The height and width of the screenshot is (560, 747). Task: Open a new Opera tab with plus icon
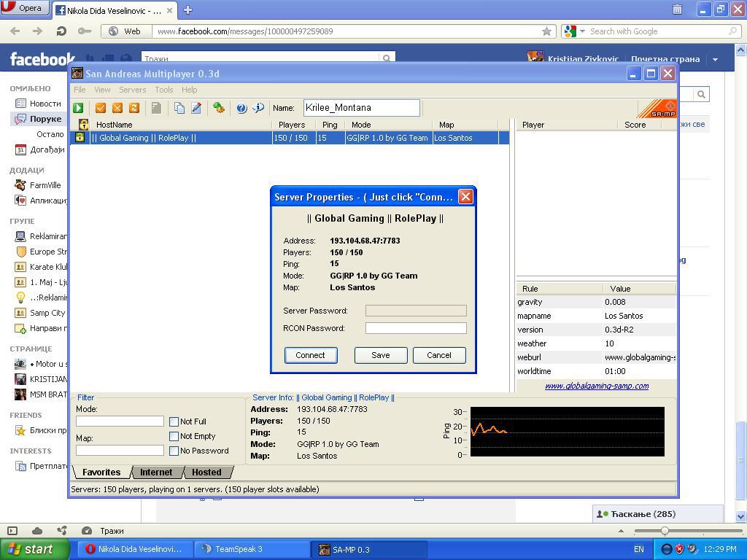tap(188, 10)
